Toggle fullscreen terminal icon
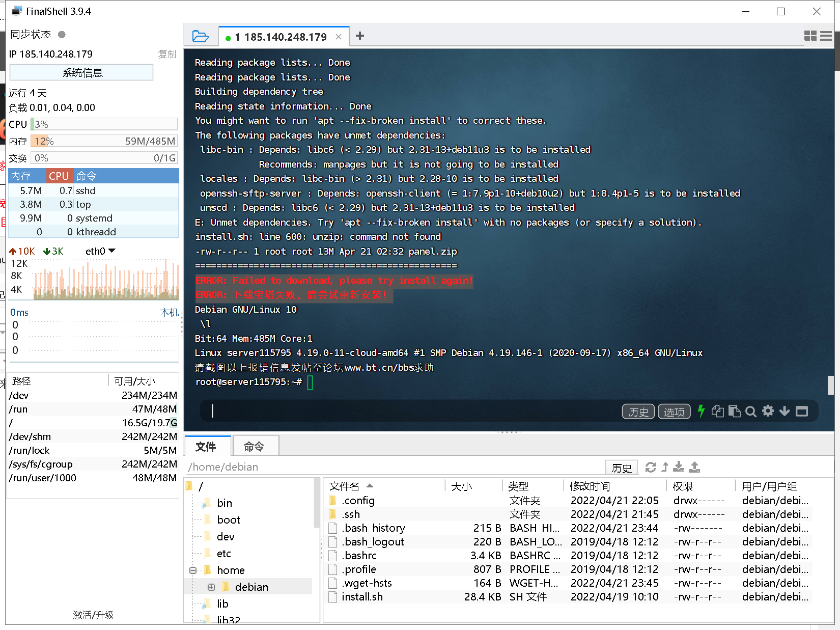Screen dimensions: 840x630 802,411
